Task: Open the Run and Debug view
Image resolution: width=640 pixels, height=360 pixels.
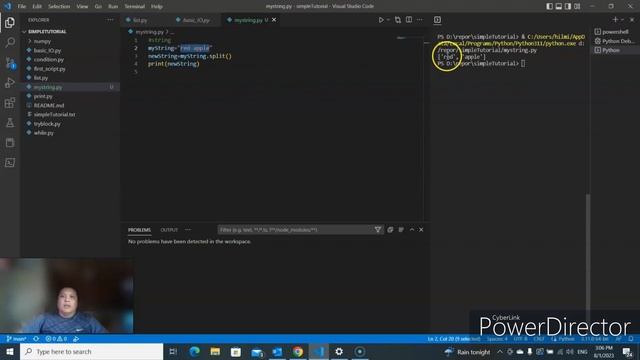Action: (x=10, y=82)
